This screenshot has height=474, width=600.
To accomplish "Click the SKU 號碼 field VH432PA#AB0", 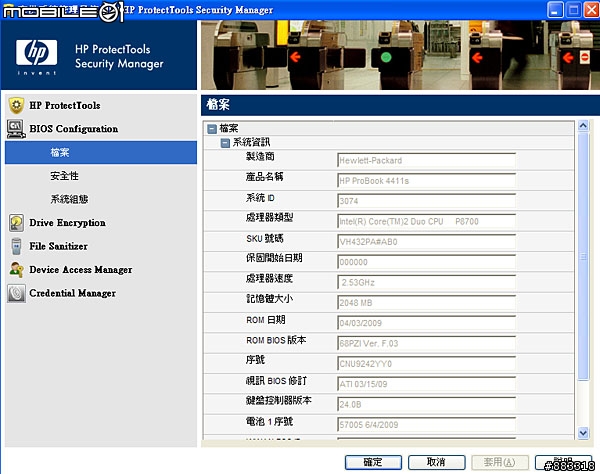I will click(426, 242).
